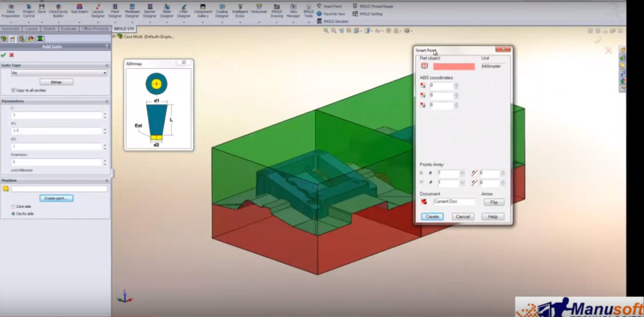Open the Component Gallery

(203, 11)
